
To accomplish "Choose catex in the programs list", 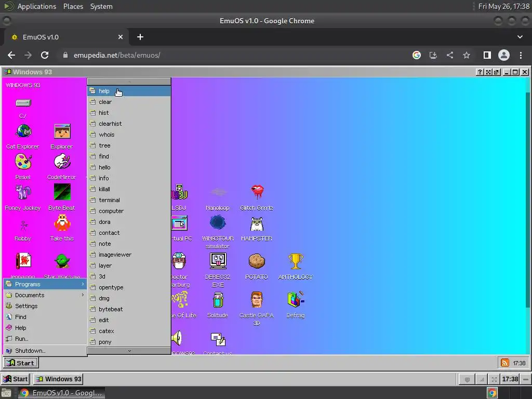I will 129,331.
